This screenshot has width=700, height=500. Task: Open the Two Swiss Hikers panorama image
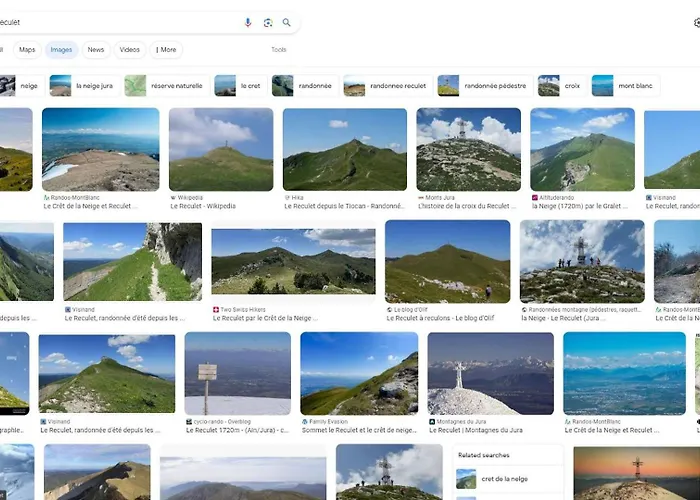(293, 262)
